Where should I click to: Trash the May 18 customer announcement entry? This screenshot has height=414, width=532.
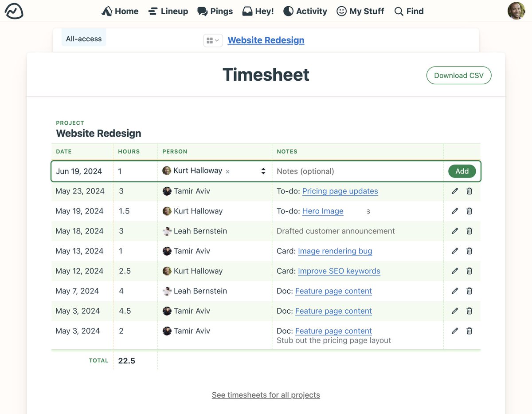[469, 231]
